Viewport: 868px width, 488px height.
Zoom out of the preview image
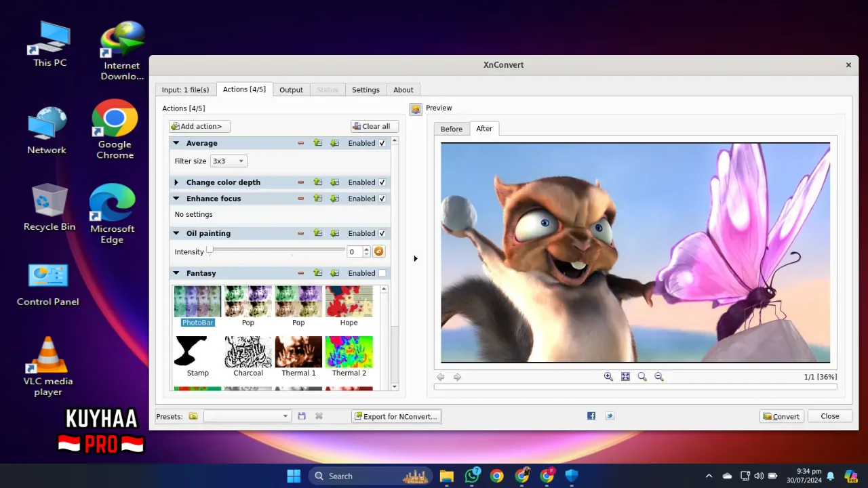point(658,377)
